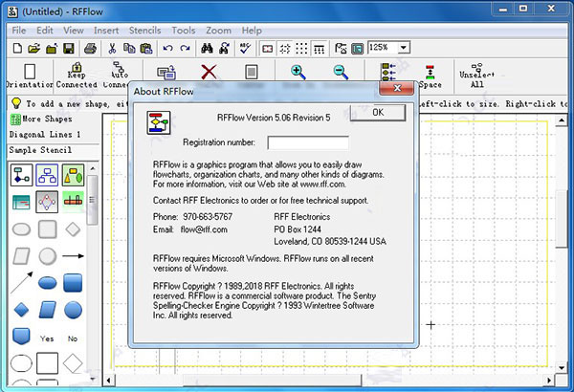Cut selection with the scissors icon
Screen dimensions: 574x392
(x=112, y=48)
